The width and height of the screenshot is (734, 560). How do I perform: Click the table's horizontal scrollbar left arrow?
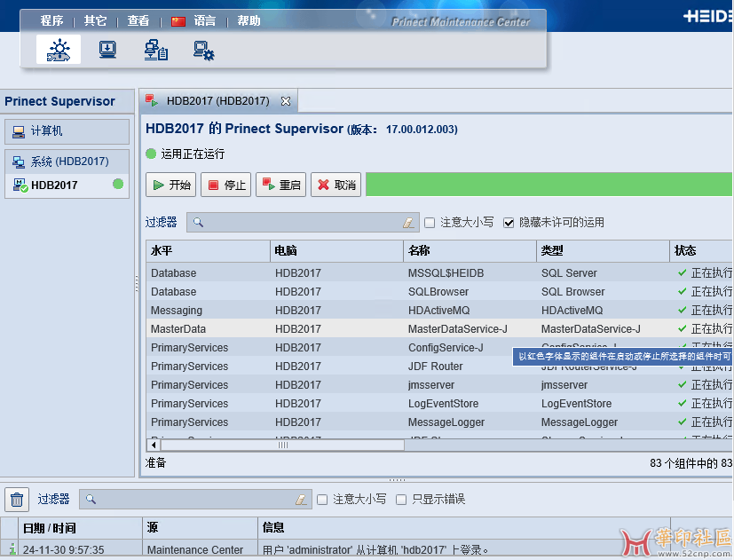(154, 445)
